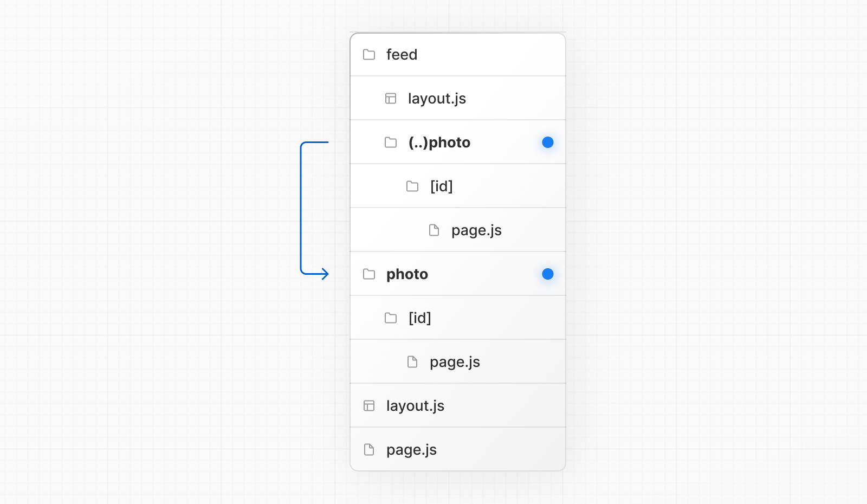
Task: Open the page.js label under (..)photo/[id]
Action: (476, 230)
